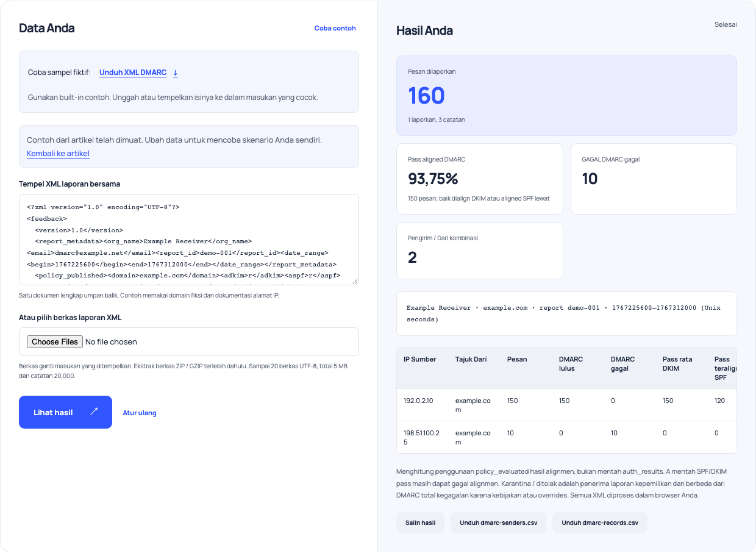Copy results with Salin hasil
The height and width of the screenshot is (553, 756).
point(421,523)
